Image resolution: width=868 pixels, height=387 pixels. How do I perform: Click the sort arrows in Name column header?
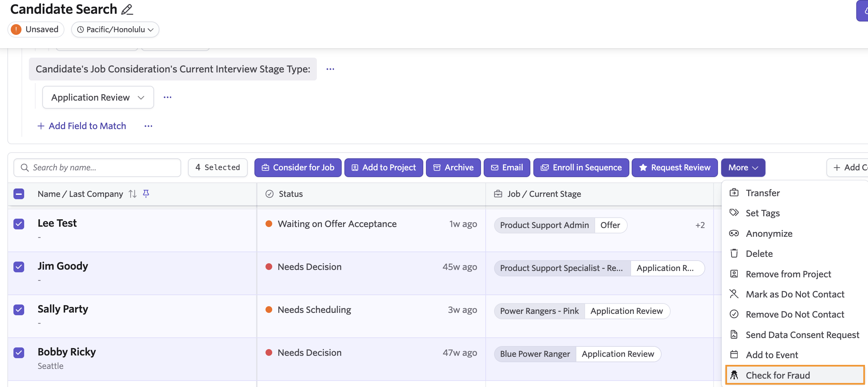pyautogui.click(x=133, y=194)
